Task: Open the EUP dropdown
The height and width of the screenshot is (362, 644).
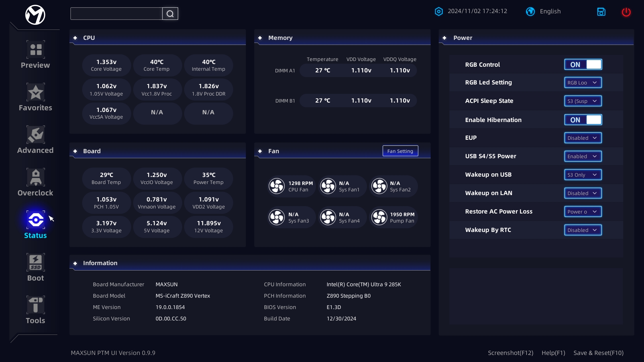Action: pyautogui.click(x=583, y=138)
